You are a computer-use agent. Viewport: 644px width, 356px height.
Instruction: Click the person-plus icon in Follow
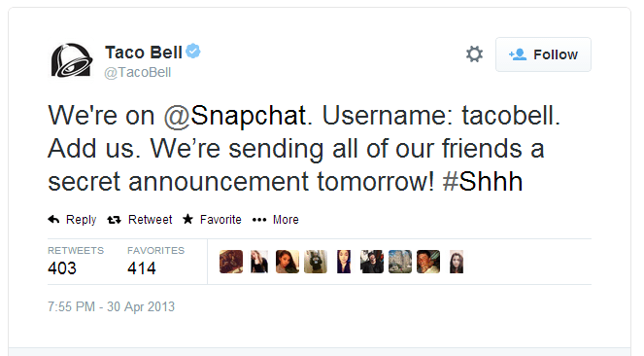tap(518, 54)
